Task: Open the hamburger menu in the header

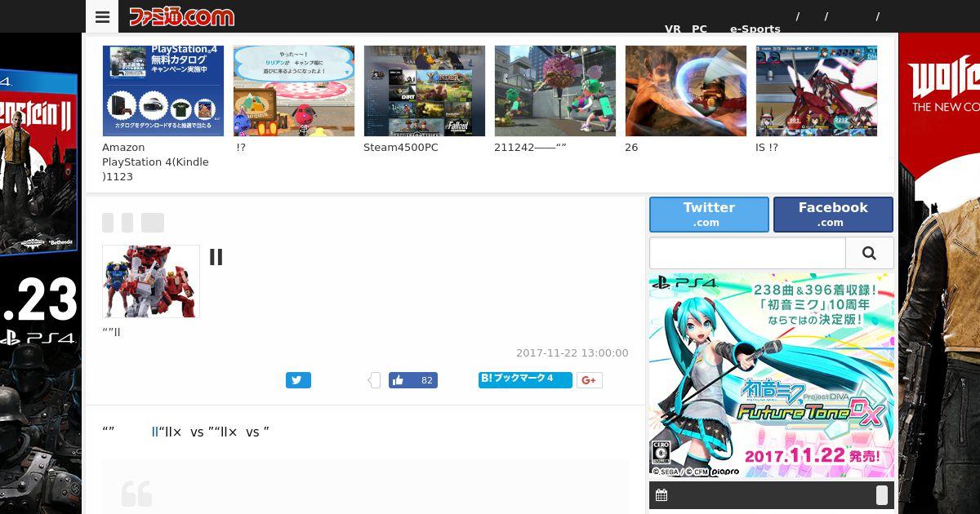Action: (x=102, y=16)
